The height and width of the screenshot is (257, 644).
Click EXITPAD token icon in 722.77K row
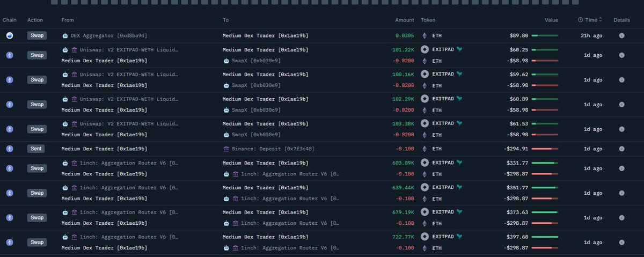pyautogui.click(x=425, y=236)
